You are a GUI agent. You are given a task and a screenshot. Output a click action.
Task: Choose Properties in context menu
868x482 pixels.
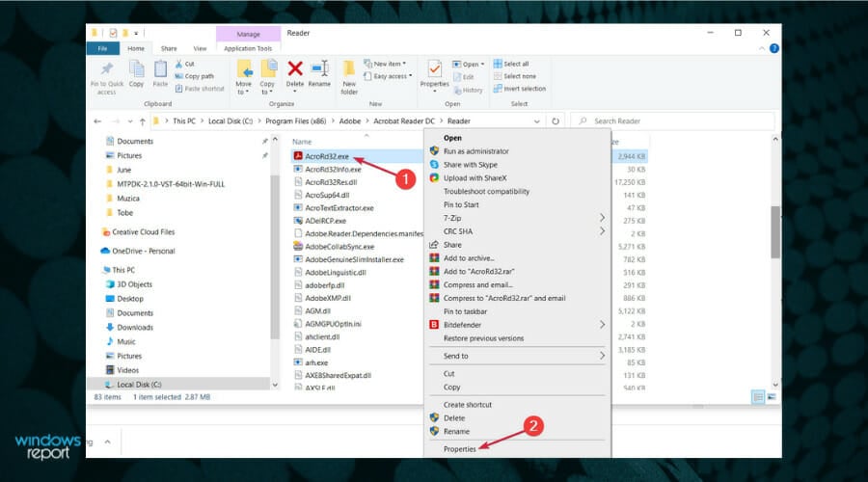tap(459, 449)
